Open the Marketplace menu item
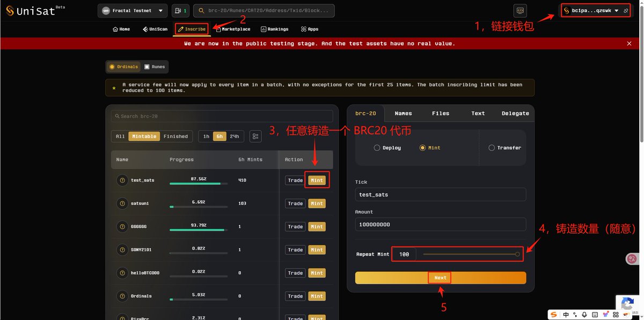 pyautogui.click(x=232, y=29)
